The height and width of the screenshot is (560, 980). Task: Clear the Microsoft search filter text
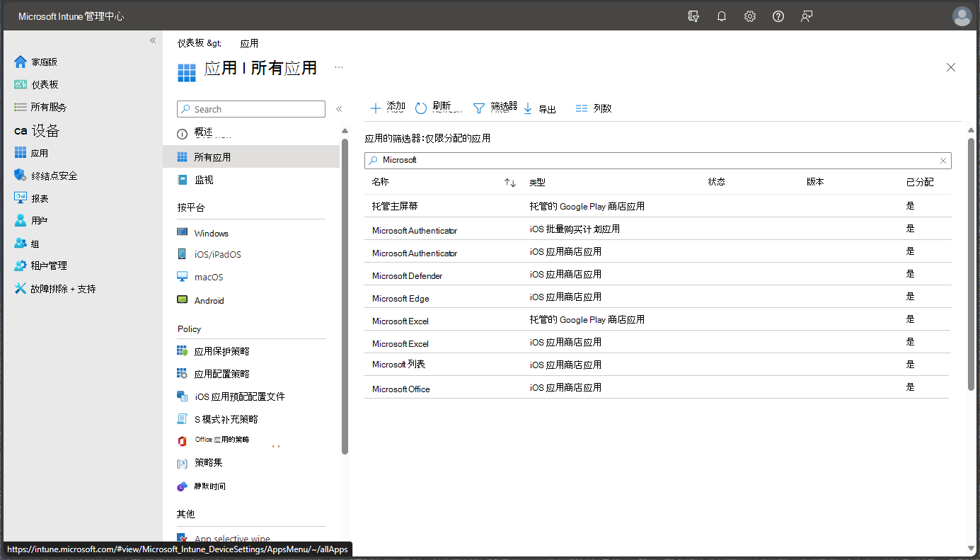tap(942, 161)
